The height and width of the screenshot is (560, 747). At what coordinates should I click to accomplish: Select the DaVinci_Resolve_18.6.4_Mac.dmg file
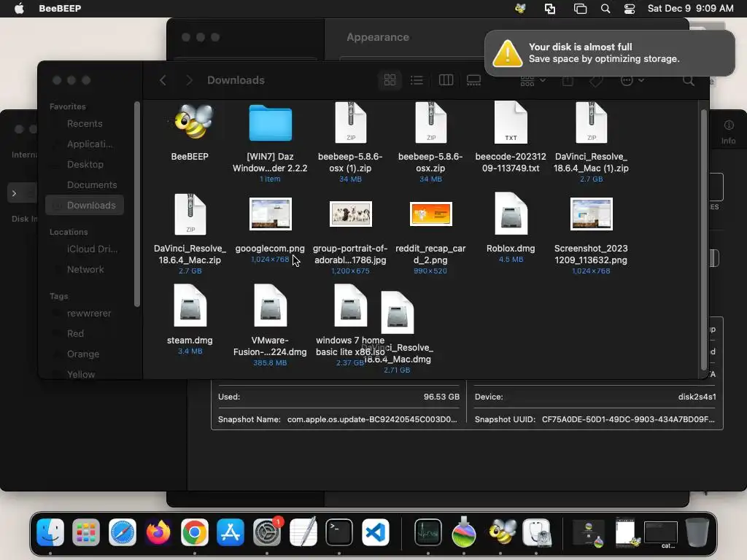398,313
